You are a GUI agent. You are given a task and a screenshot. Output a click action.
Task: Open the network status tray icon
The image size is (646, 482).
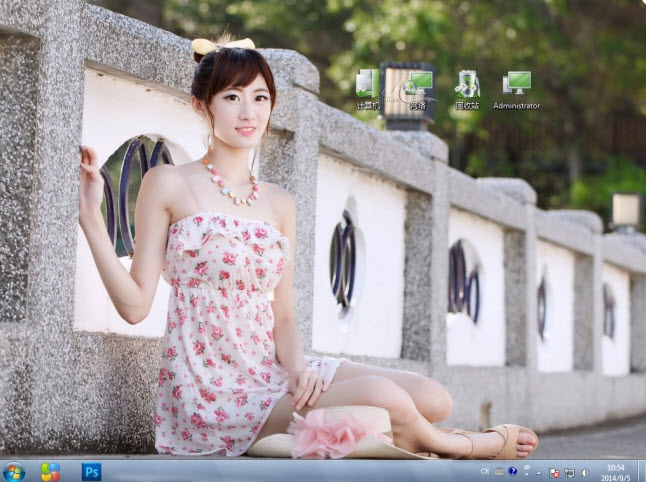[x=570, y=473]
